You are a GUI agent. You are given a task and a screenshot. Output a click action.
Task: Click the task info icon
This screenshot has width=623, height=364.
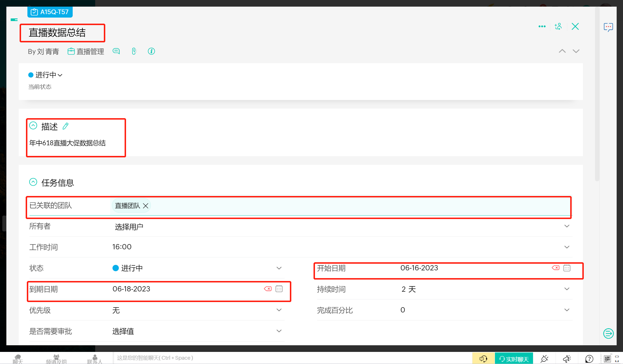tap(151, 51)
